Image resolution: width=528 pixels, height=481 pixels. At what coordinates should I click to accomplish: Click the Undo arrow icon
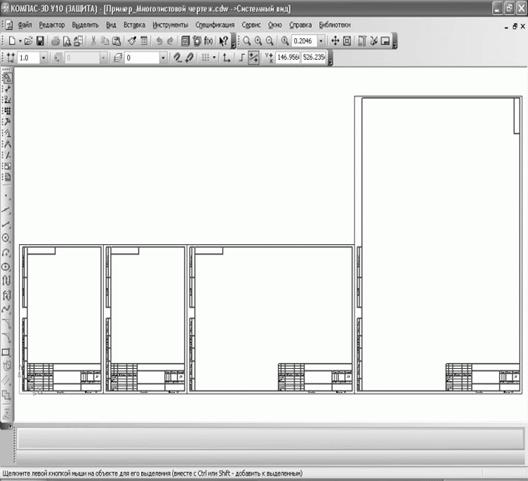point(159,41)
